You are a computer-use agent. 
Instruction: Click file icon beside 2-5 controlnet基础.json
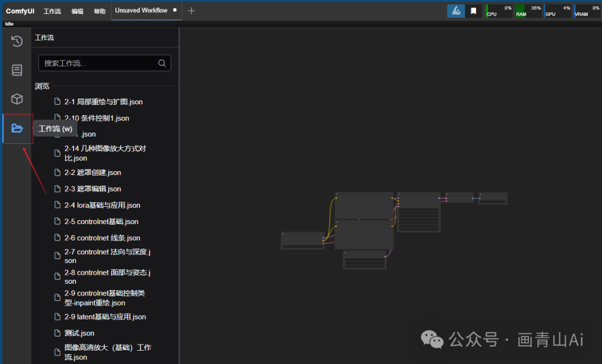pos(57,221)
